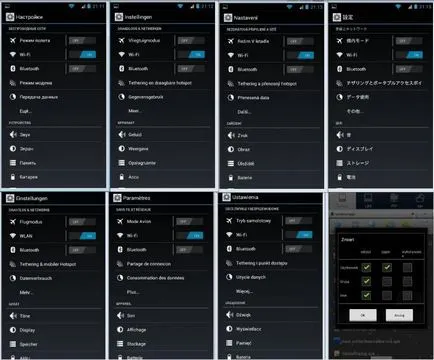Click brightness icon beside ディスプレイ

click(339, 149)
